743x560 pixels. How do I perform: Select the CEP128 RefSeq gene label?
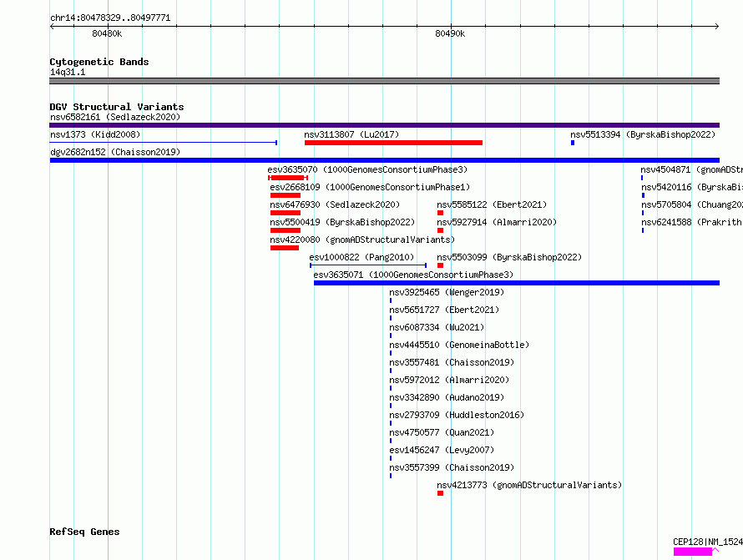[x=708, y=542]
